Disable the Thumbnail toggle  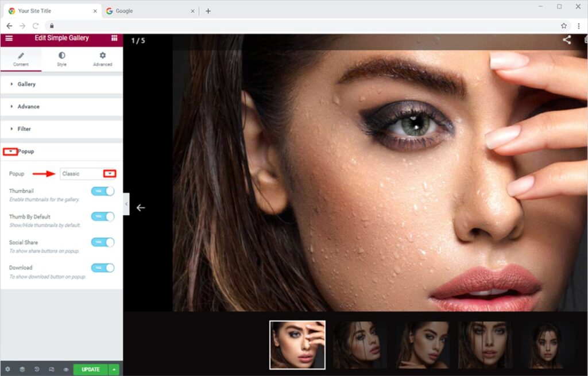point(103,191)
